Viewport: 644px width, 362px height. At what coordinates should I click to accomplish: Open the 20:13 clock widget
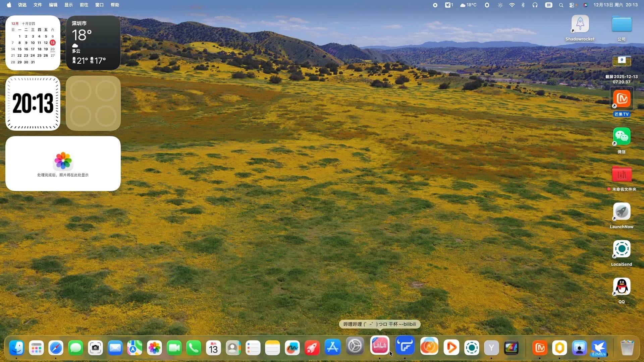(x=33, y=103)
